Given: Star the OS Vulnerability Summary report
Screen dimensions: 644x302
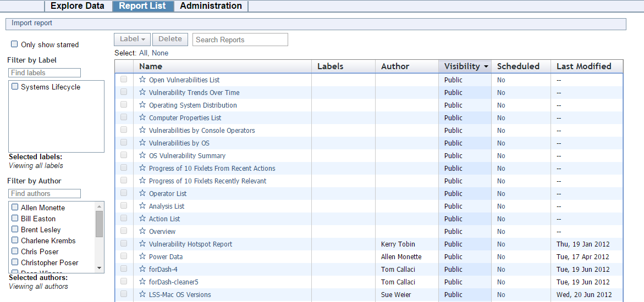Looking at the screenshot, I should click(142, 155).
